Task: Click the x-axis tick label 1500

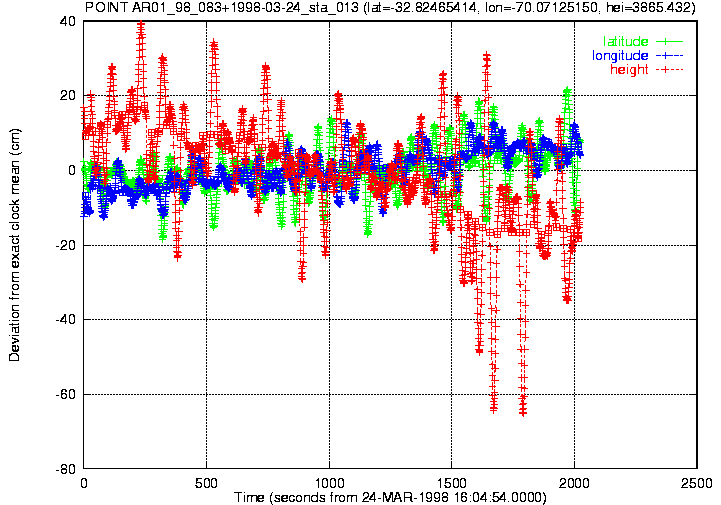Action: pyautogui.click(x=452, y=483)
